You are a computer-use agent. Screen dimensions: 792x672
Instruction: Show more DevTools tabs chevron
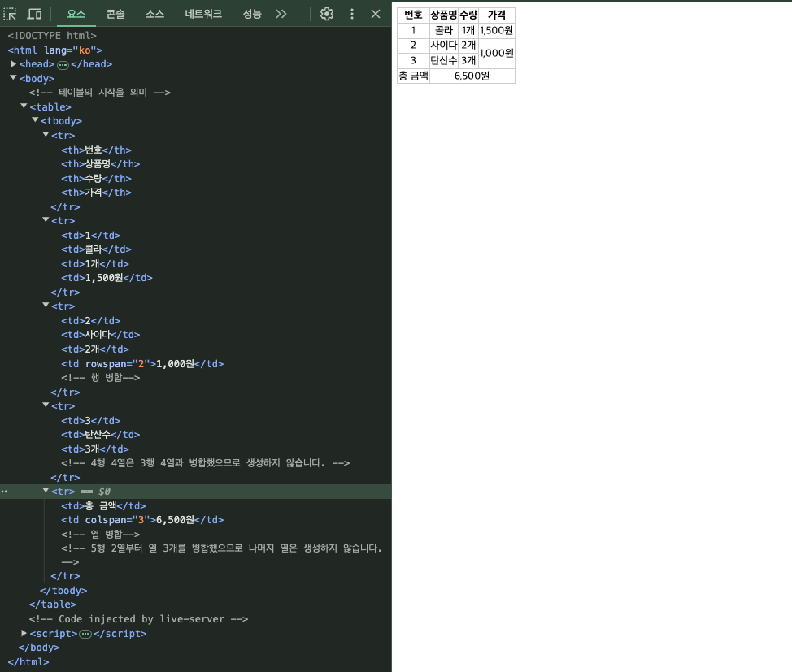pyautogui.click(x=281, y=14)
